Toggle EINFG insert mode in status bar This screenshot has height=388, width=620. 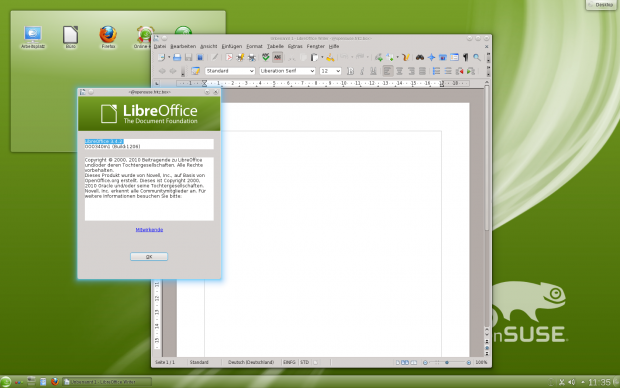point(289,362)
